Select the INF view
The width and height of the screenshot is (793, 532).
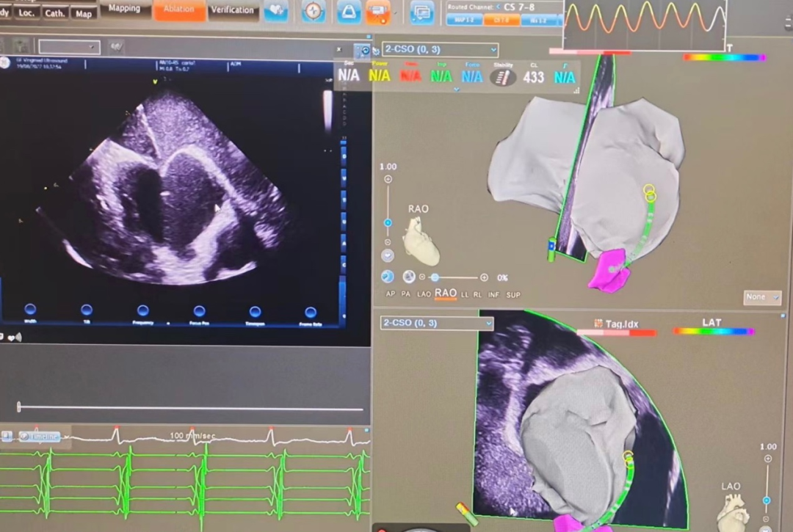493,294
